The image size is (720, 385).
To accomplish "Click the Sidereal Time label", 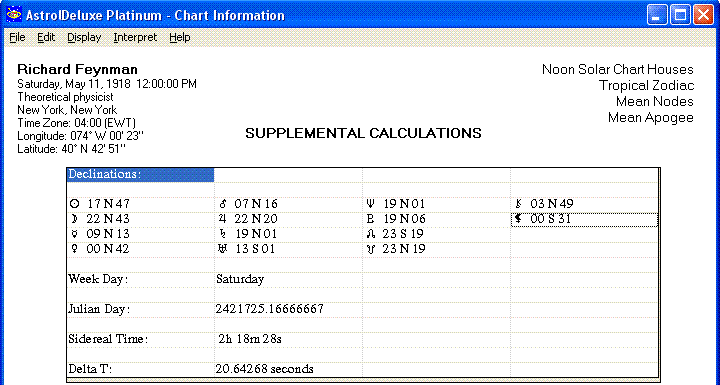I will 108,339.
